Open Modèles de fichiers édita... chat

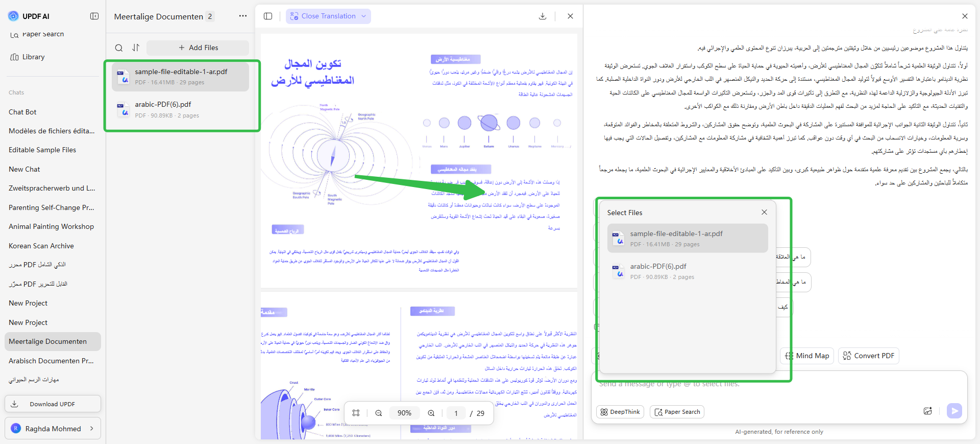click(52, 131)
